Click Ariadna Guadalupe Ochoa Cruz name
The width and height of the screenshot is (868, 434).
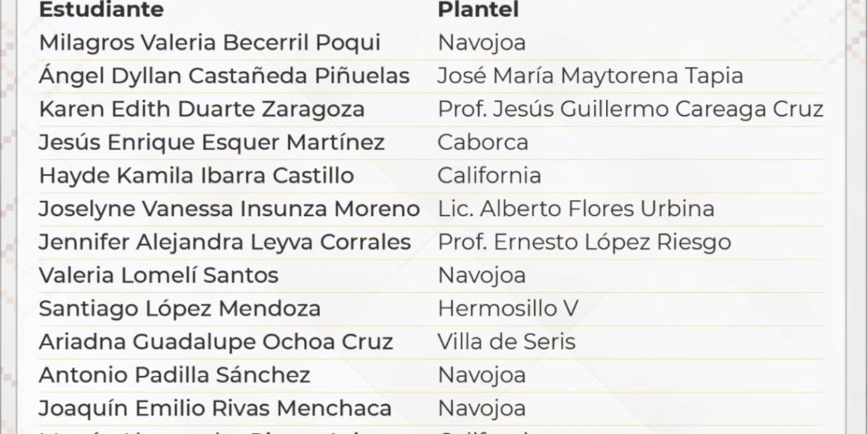tap(215, 341)
